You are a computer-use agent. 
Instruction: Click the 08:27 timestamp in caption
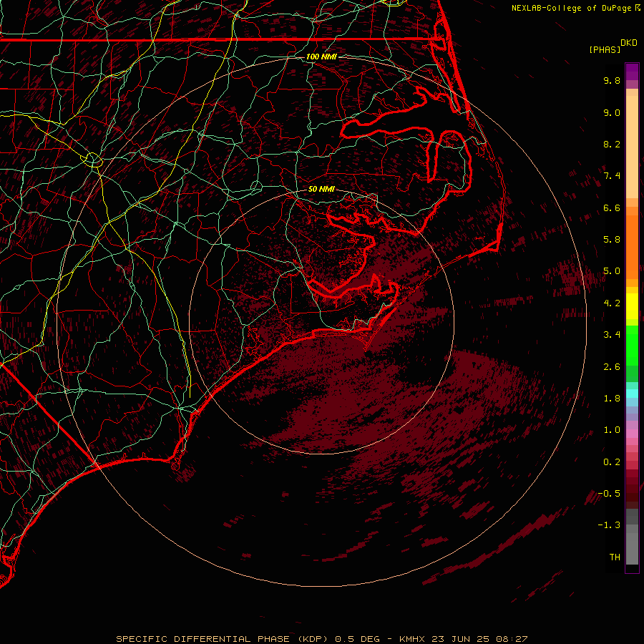[512, 639]
